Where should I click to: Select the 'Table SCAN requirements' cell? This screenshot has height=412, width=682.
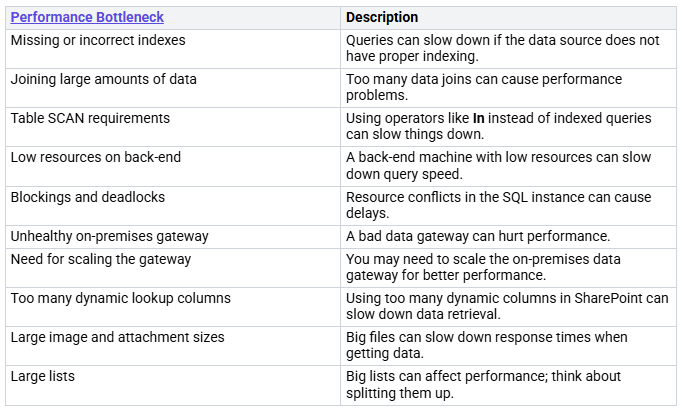pos(90,118)
